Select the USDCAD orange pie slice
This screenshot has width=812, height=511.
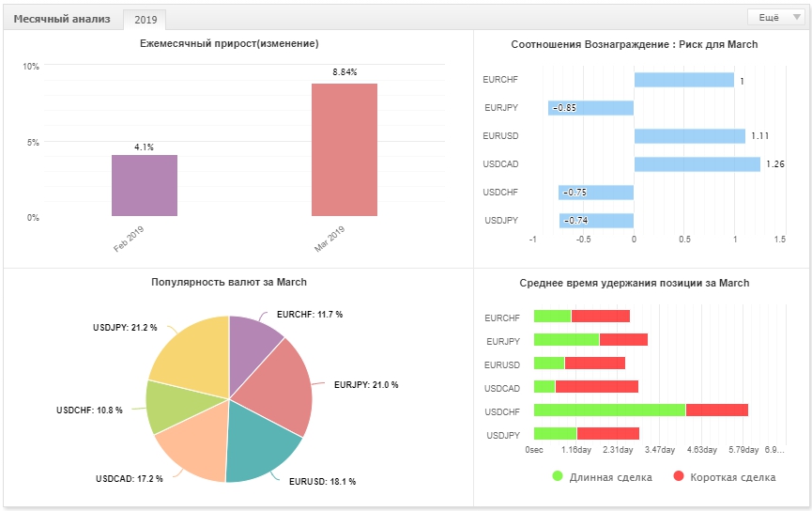coord(197,443)
